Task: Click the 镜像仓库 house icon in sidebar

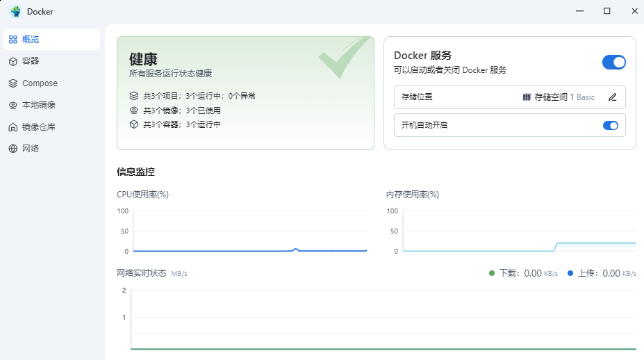Action: pyautogui.click(x=13, y=127)
